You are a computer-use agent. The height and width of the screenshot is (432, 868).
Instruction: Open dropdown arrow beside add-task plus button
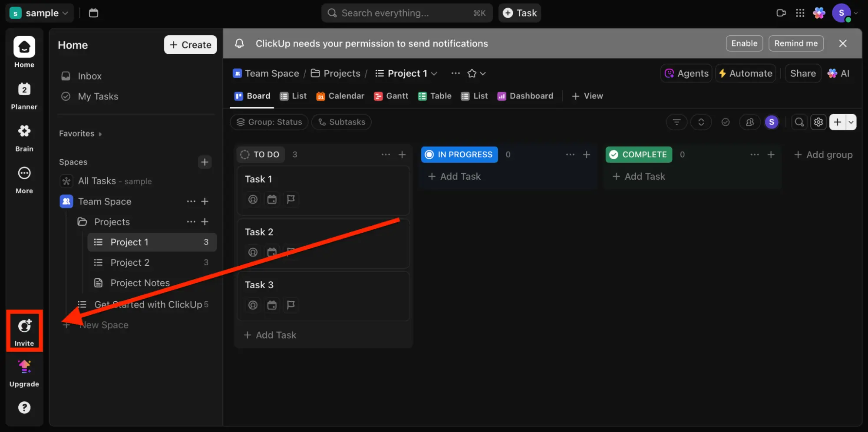coord(851,122)
